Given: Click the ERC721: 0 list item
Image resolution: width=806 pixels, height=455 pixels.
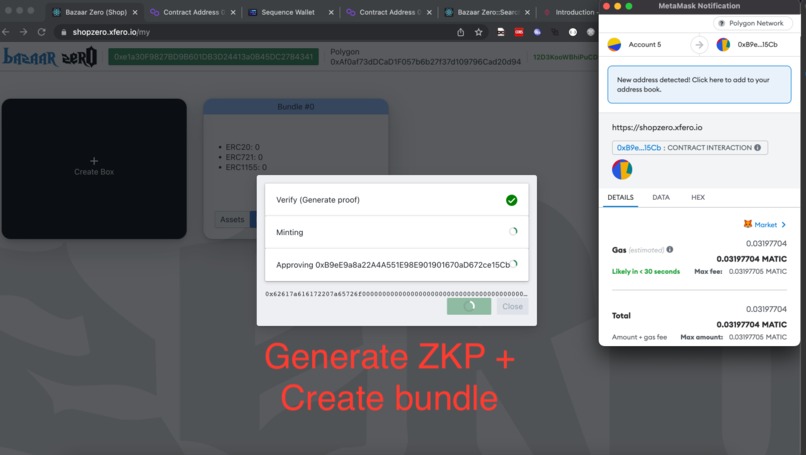Looking at the screenshot, I should coord(244,157).
